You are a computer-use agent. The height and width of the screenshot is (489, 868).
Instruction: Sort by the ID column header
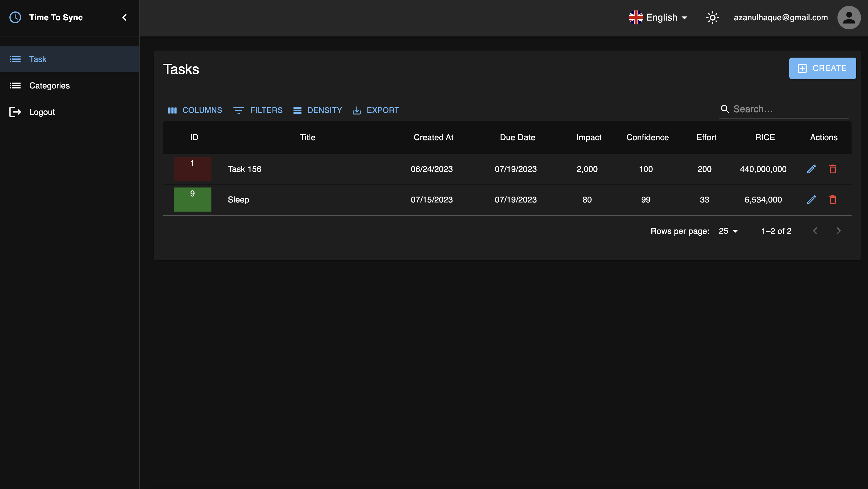194,138
